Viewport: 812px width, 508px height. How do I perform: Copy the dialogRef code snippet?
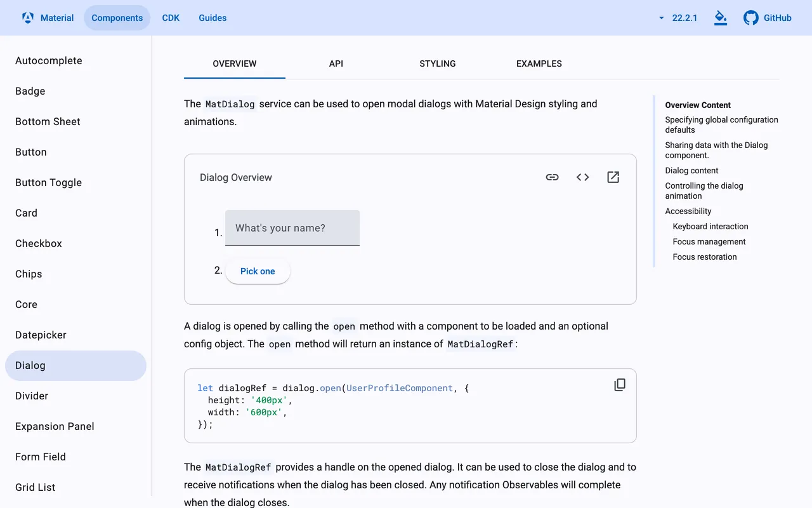tap(620, 385)
